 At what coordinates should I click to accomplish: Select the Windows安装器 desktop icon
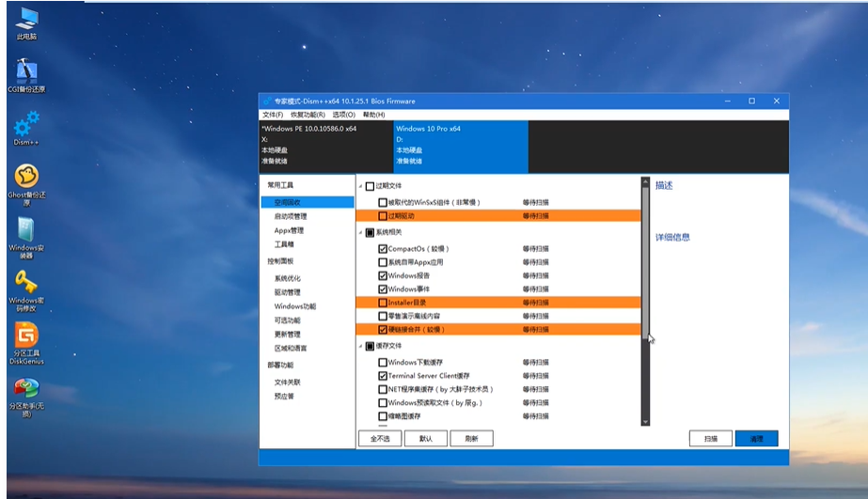point(26,238)
